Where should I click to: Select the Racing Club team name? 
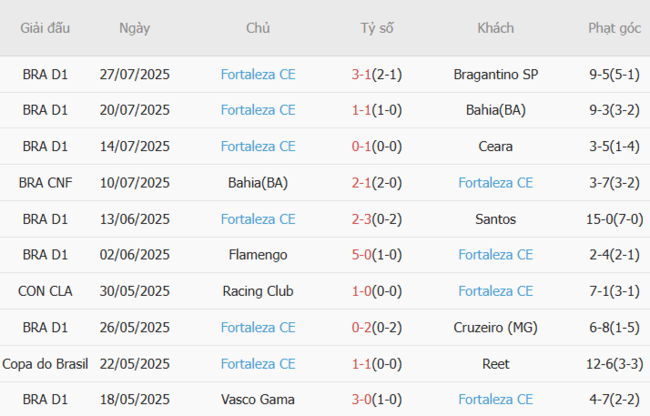[x=258, y=291]
